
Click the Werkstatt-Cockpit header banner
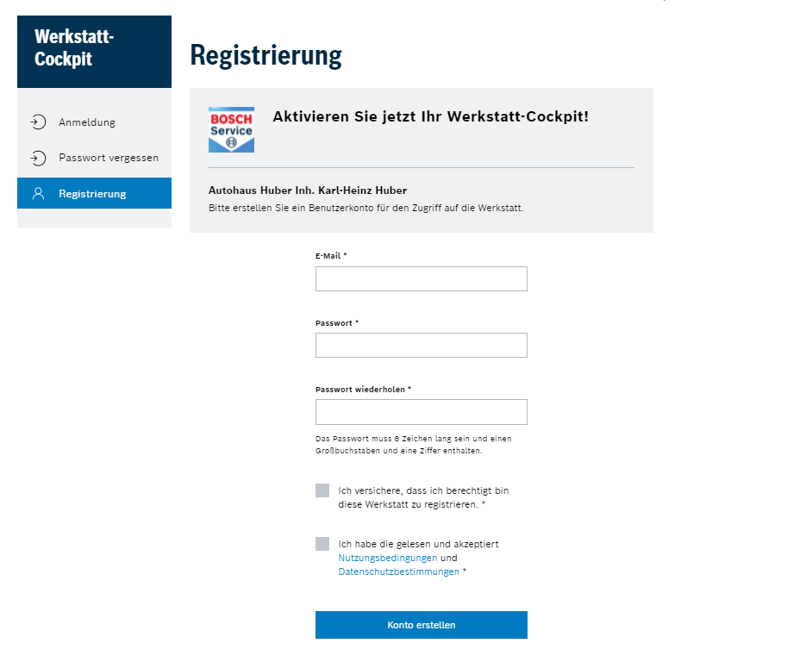[x=94, y=52]
